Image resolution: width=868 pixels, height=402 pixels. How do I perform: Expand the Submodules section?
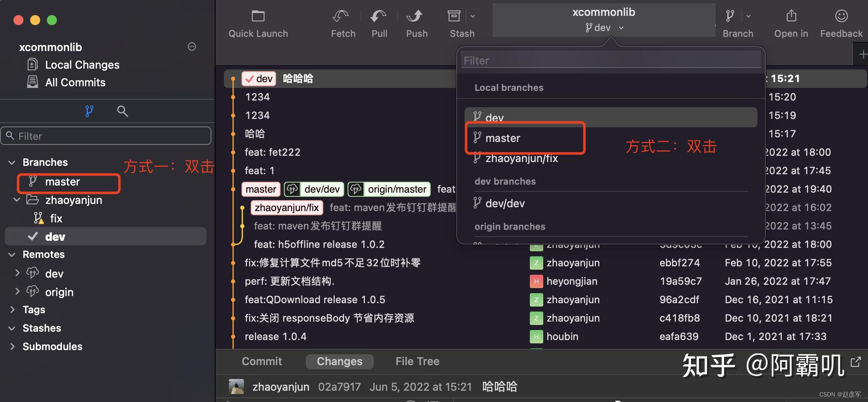12,346
